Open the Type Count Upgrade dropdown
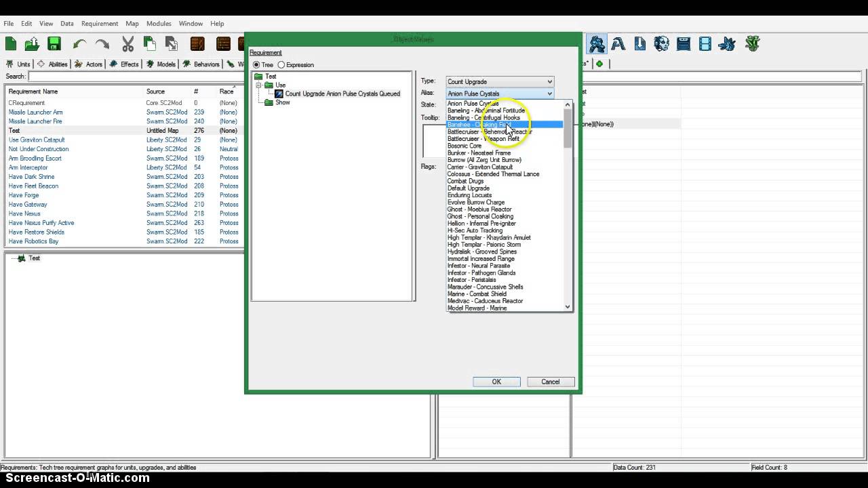Screen dimensions: 868x488 [x=500, y=81]
